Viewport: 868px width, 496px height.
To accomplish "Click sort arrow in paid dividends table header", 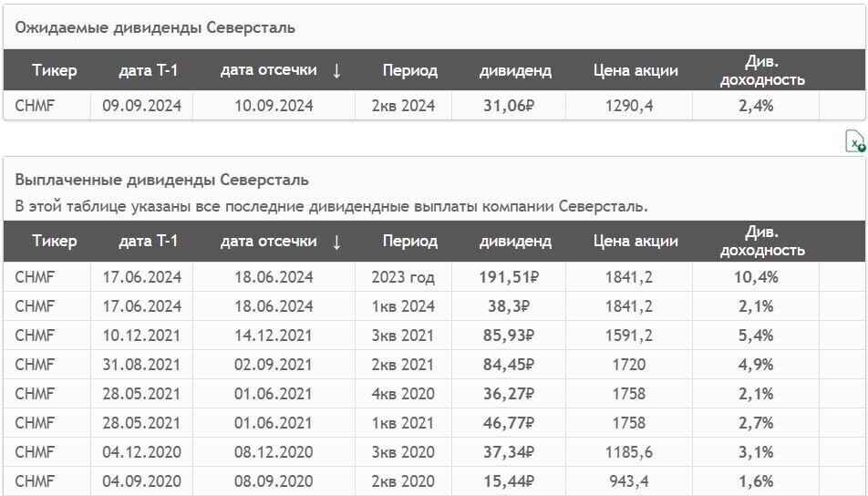I will point(336,242).
